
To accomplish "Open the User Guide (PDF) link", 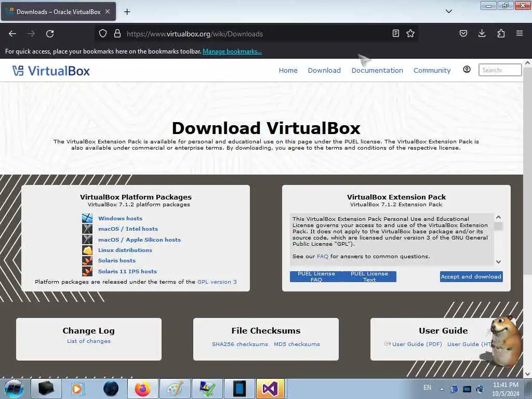I will coord(417,344).
